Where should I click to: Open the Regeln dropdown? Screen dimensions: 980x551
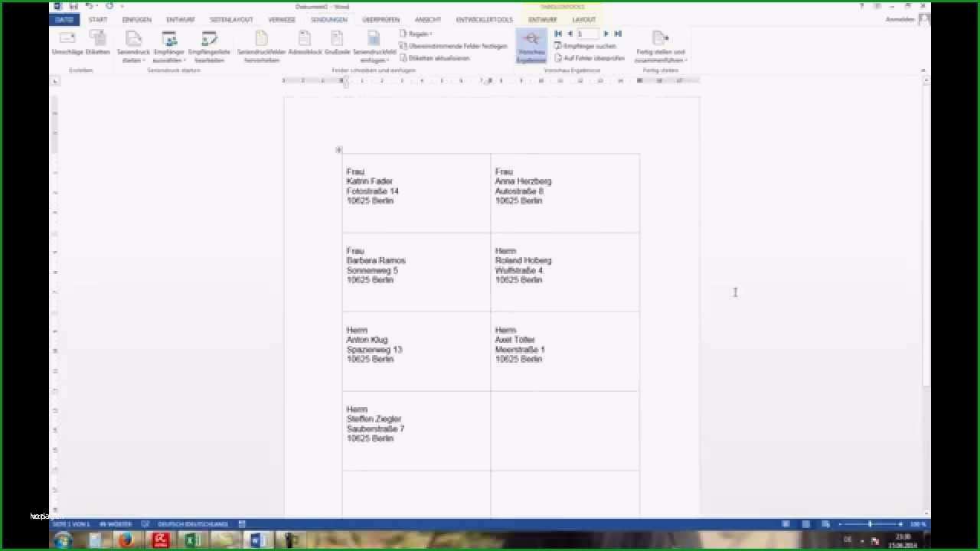pos(416,34)
